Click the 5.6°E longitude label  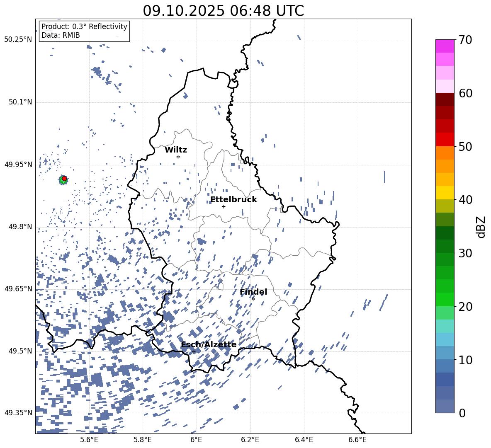click(x=89, y=440)
